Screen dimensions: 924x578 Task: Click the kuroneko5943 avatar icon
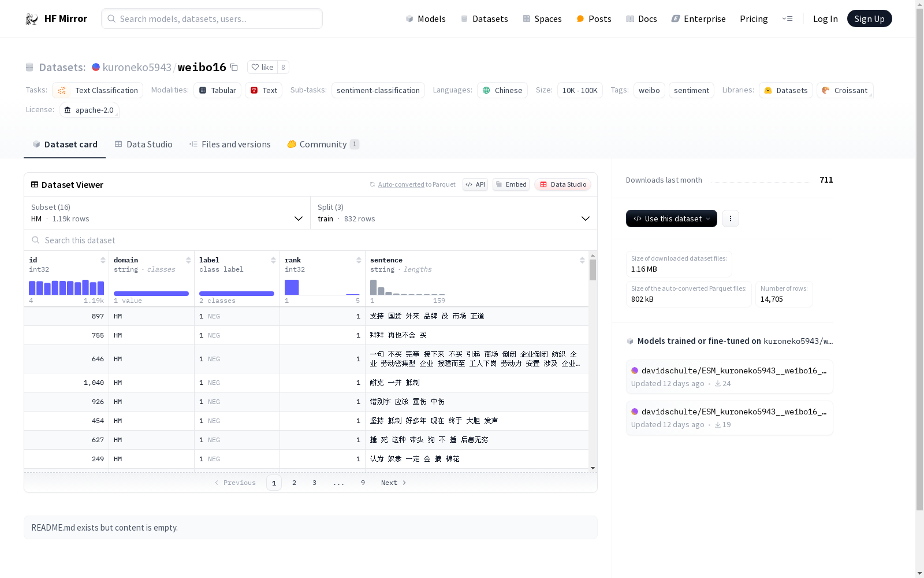tap(96, 67)
